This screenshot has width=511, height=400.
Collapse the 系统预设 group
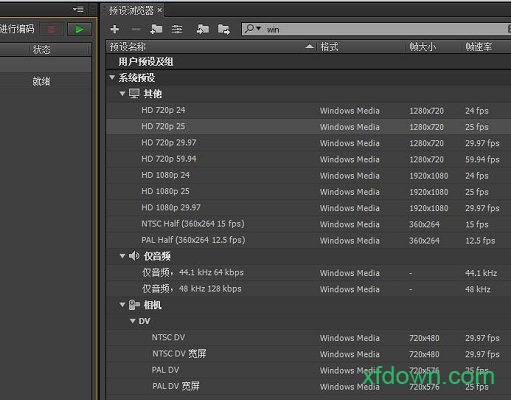pos(112,77)
